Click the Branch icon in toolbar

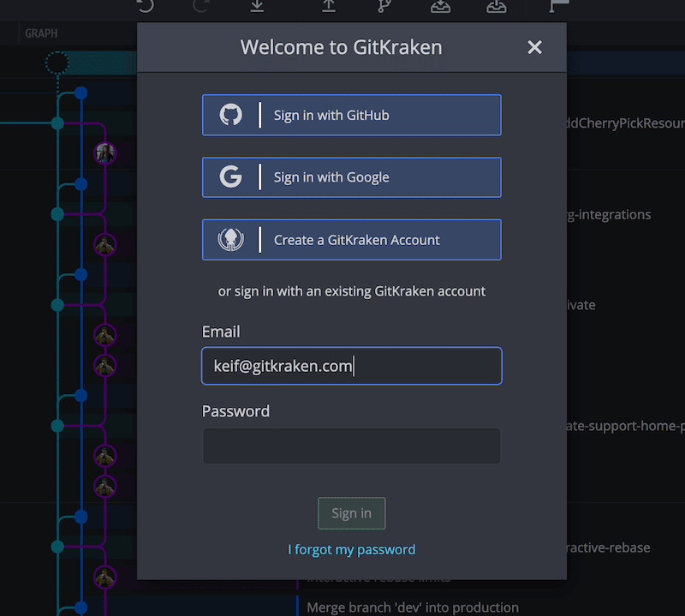coord(384,6)
